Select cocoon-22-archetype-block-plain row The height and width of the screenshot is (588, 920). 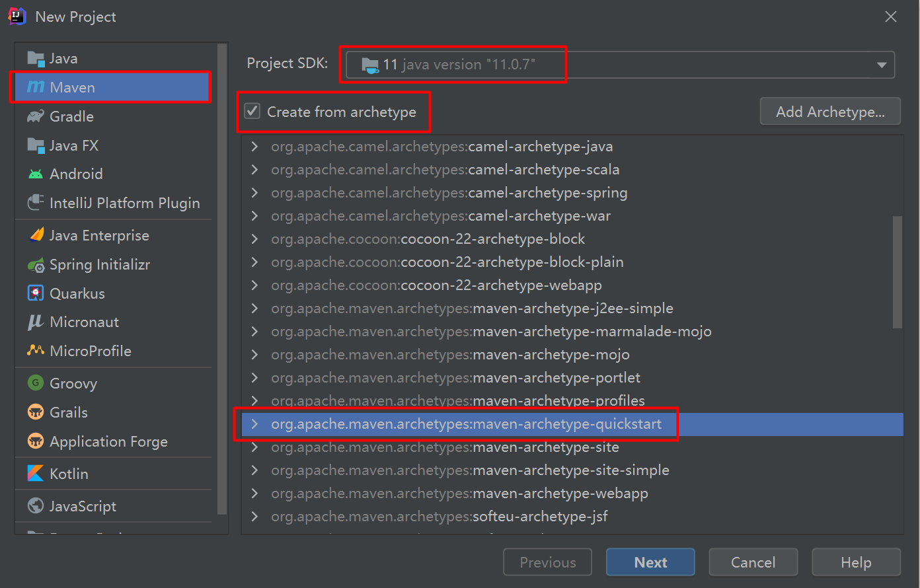pos(572,262)
